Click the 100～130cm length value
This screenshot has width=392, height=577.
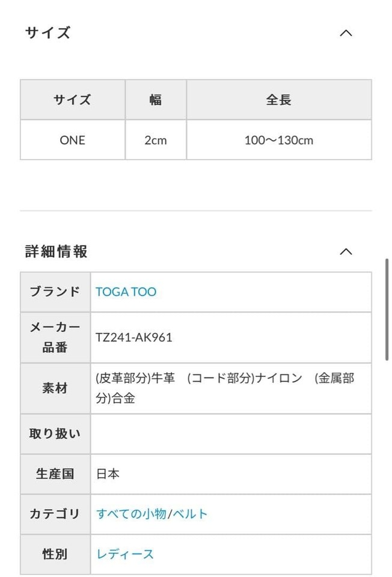coord(278,140)
